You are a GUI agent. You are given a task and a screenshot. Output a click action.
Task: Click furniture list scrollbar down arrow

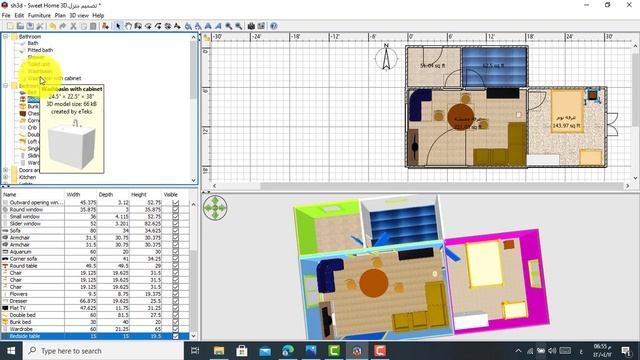pos(193,336)
